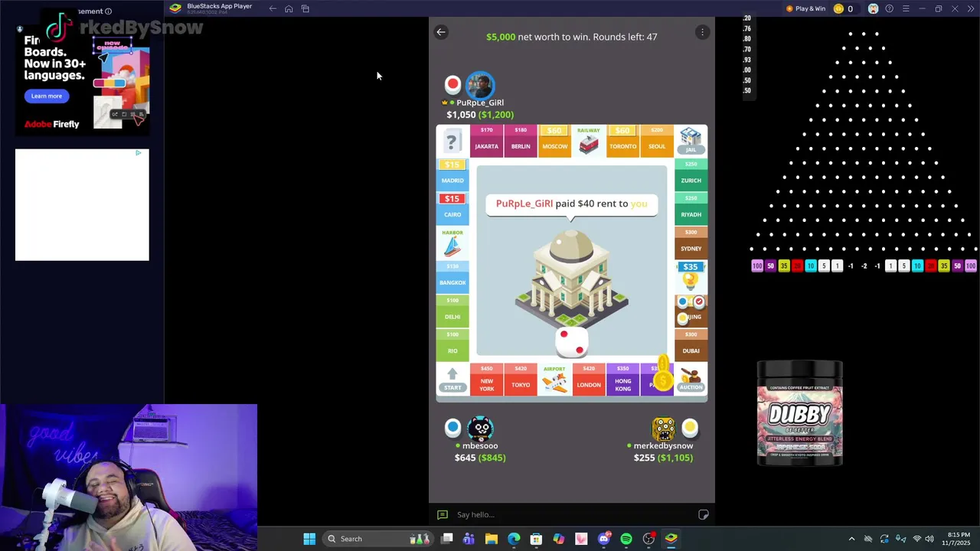Image resolution: width=980 pixels, height=551 pixels.
Task: Select the Delhi property tile
Action: click(x=452, y=311)
